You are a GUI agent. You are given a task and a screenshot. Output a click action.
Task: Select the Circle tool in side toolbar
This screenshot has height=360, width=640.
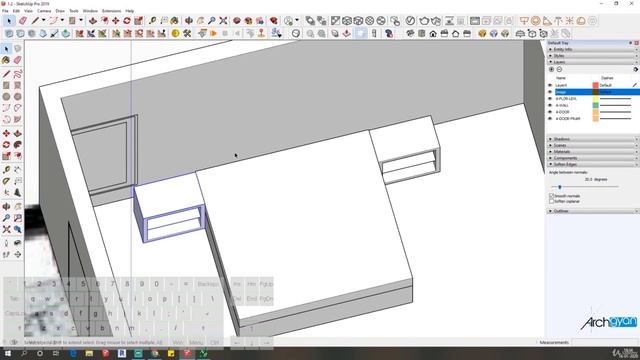pyautogui.click(x=6, y=97)
